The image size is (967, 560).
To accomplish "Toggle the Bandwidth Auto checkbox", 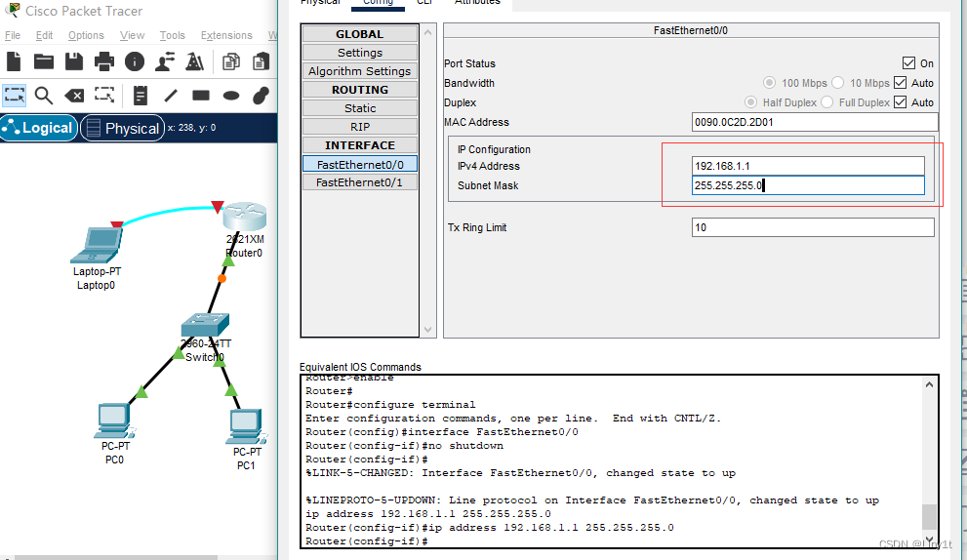I will pyautogui.click(x=901, y=83).
